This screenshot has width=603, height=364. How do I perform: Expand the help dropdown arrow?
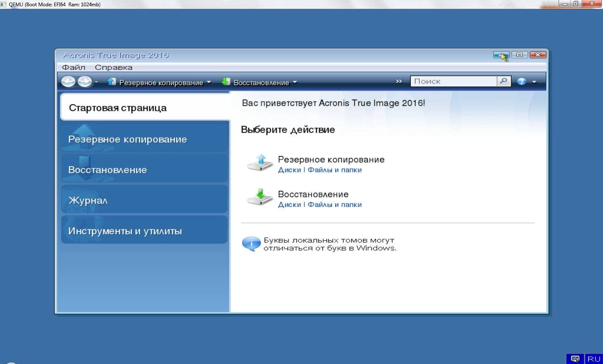pyautogui.click(x=534, y=82)
